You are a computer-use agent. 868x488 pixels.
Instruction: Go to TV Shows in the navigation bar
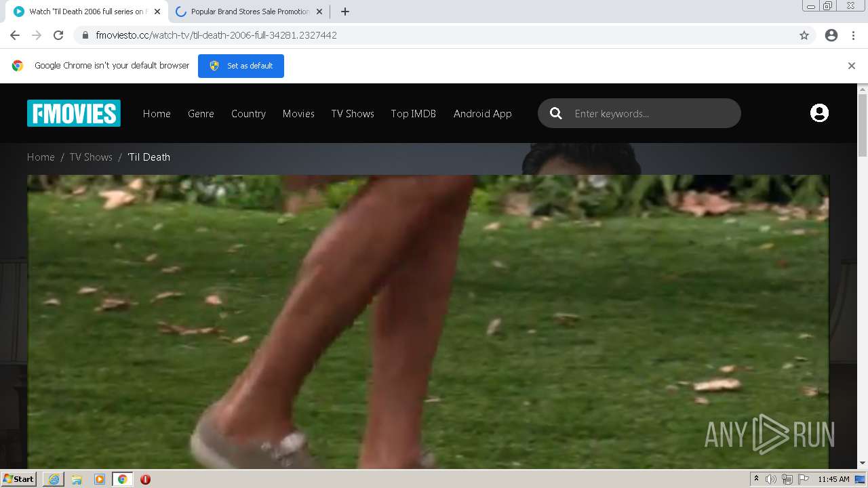353,113
